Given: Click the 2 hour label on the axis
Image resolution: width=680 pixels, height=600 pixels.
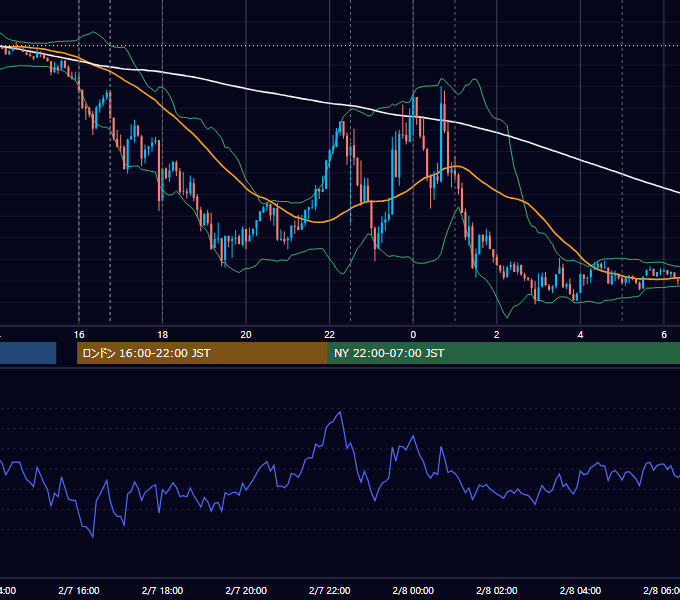Looking at the screenshot, I should [x=497, y=335].
